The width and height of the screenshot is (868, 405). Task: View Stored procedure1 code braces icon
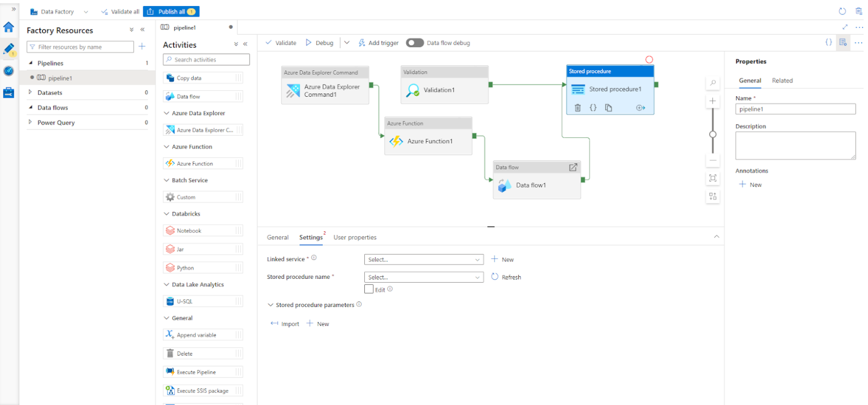593,108
